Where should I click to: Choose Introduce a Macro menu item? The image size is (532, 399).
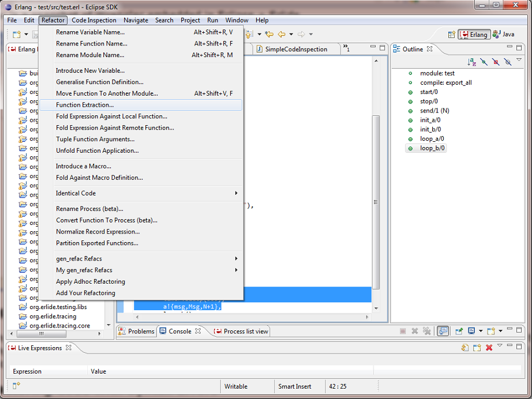pyautogui.click(x=141, y=166)
